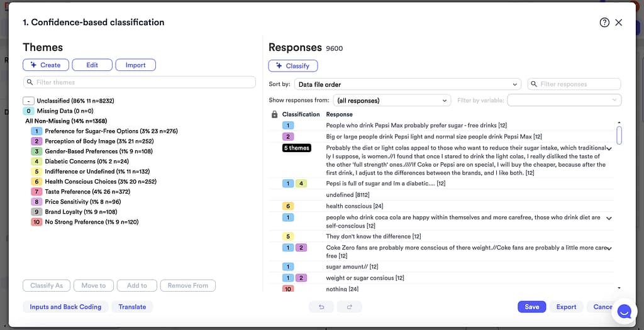Viewport: 644px width, 330px height.
Task: Open the Sort by dropdown
Action: point(408,84)
